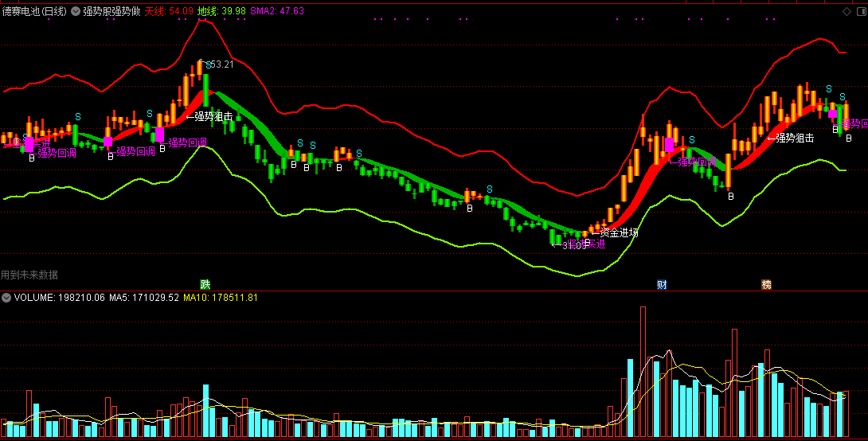Click the 31.09 low price label
Image resolution: width=868 pixels, height=441 pixels.
pos(573,245)
